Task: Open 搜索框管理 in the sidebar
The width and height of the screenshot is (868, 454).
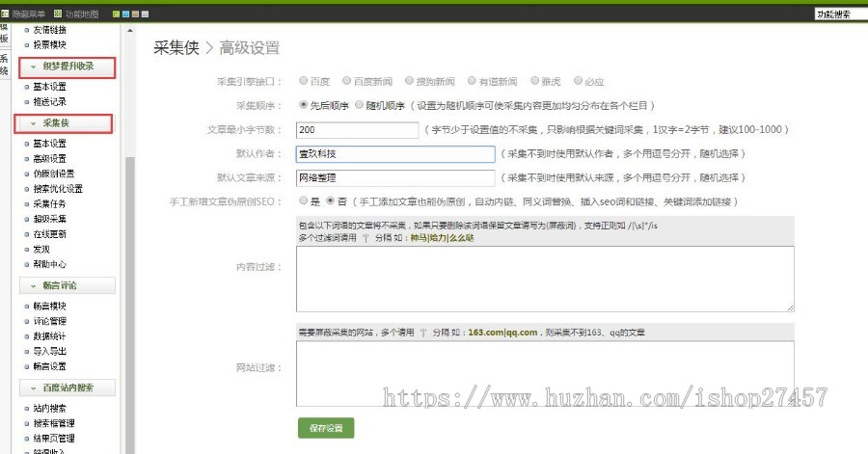Action: click(x=54, y=423)
